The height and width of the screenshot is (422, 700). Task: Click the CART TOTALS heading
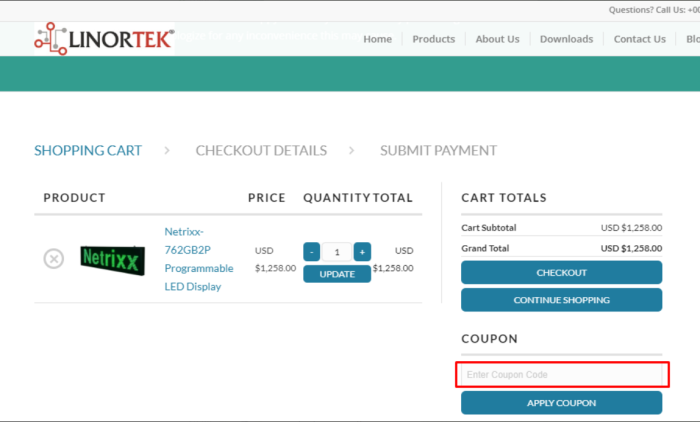(x=504, y=198)
